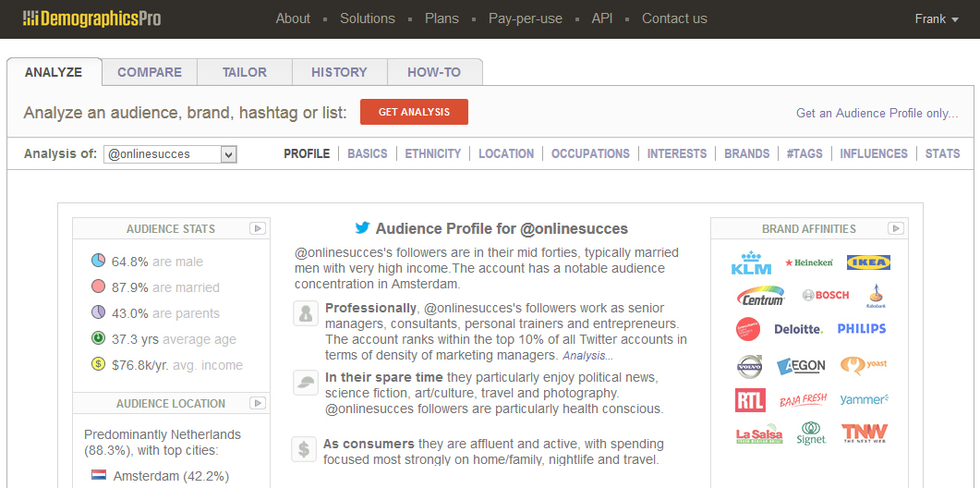Switch to the HOW-TO tab
The height and width of the screenshot is (488, 980).
(x=434, y=72)
